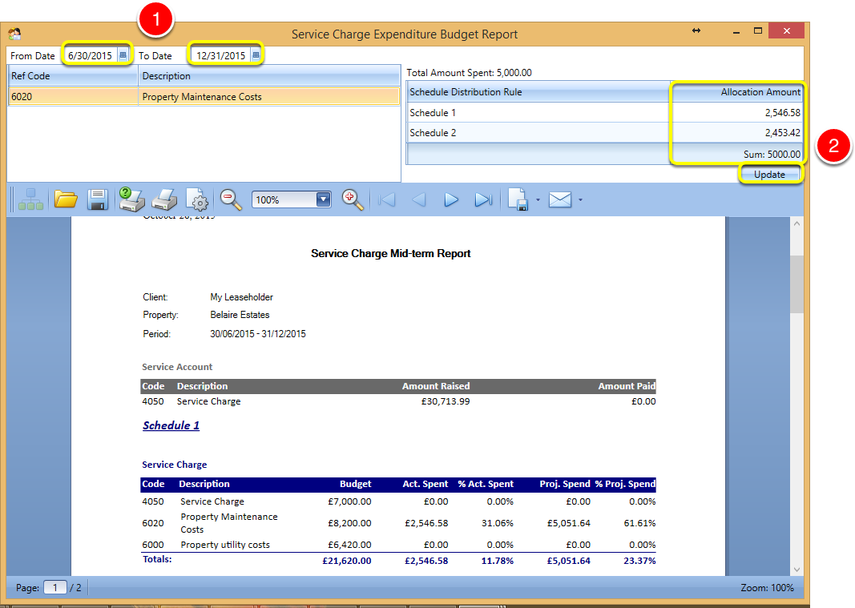The image size is (855, 608).
Task: Click the page number input box
Action: 55,587
